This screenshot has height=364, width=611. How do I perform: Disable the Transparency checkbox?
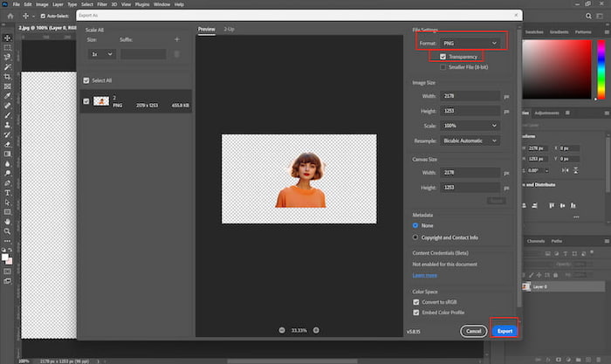[x=443, y=57]
